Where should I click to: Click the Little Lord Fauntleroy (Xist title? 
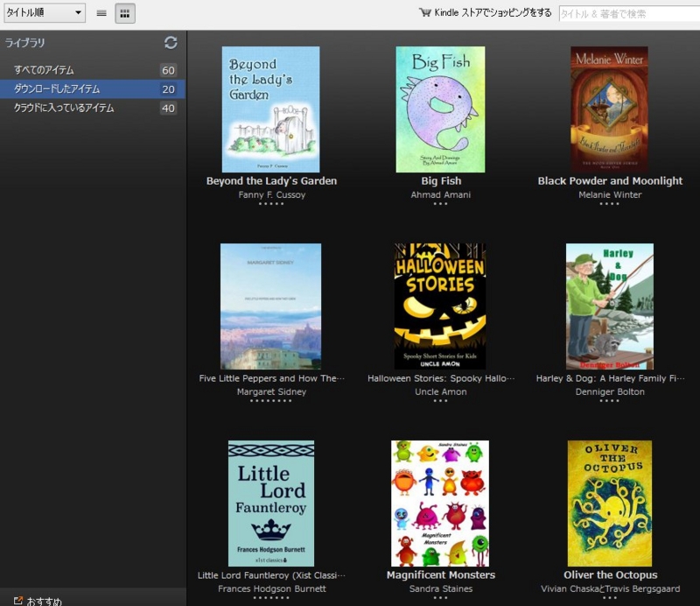[271, 575]
